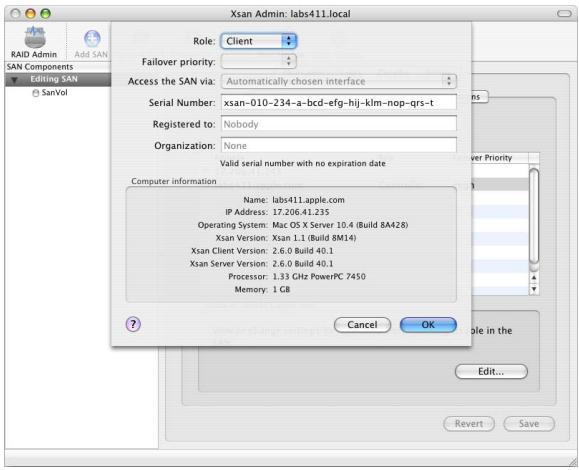Open the help question mark button
The height and width of the screenshot is (470, 579).
(133, 324)
